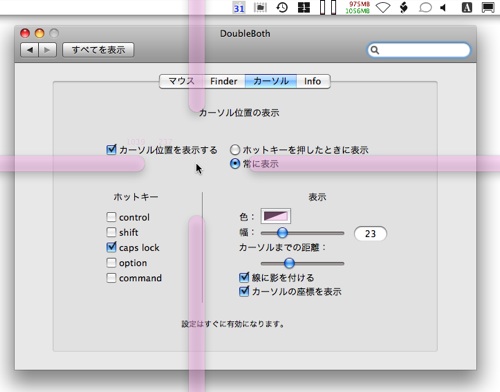
Task: Click the black flame-shaped menu bar icon
Action: (404, 7)
